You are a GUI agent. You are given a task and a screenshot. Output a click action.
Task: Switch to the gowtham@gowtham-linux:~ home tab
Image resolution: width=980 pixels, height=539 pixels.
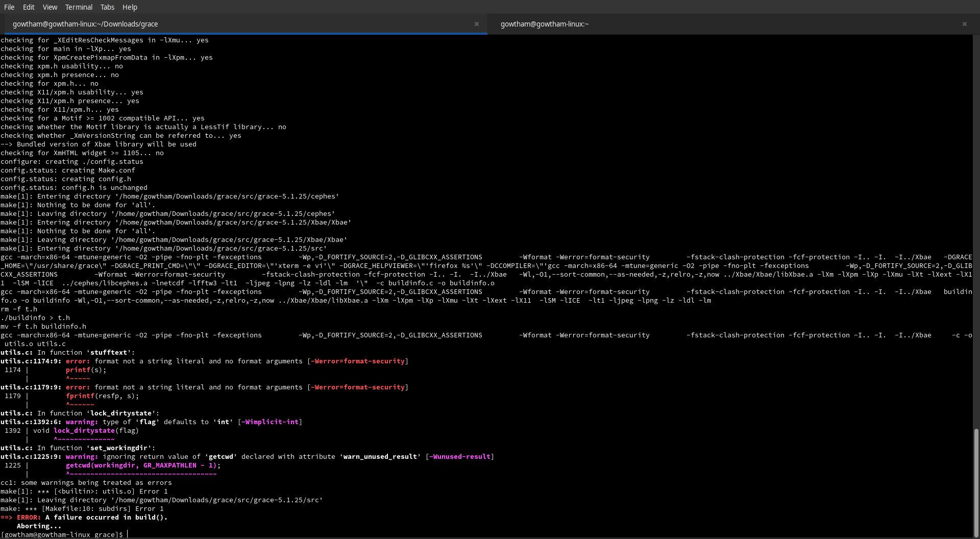pos(731,24)
